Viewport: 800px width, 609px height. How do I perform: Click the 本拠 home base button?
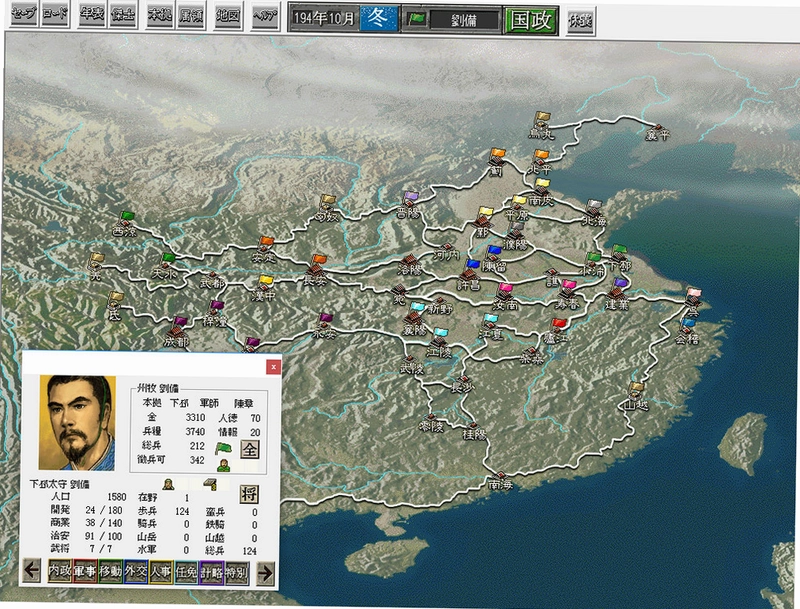coord(160,15)
